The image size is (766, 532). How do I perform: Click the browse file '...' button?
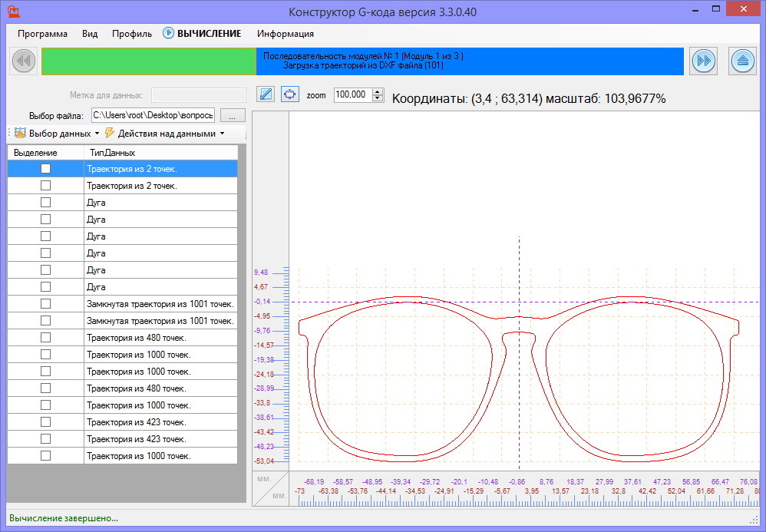[x=233, y=115]
